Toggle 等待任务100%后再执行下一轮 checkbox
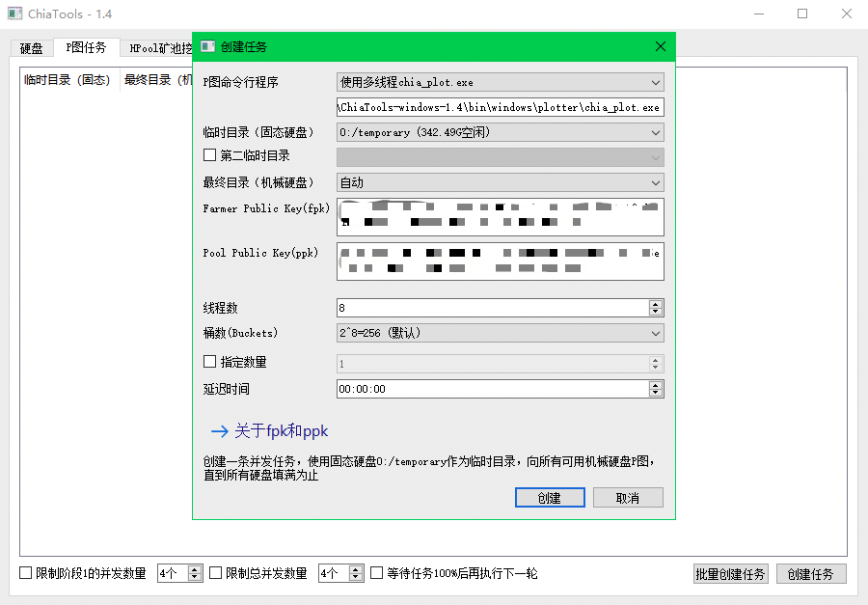868x605 pixels. (376, 573)
